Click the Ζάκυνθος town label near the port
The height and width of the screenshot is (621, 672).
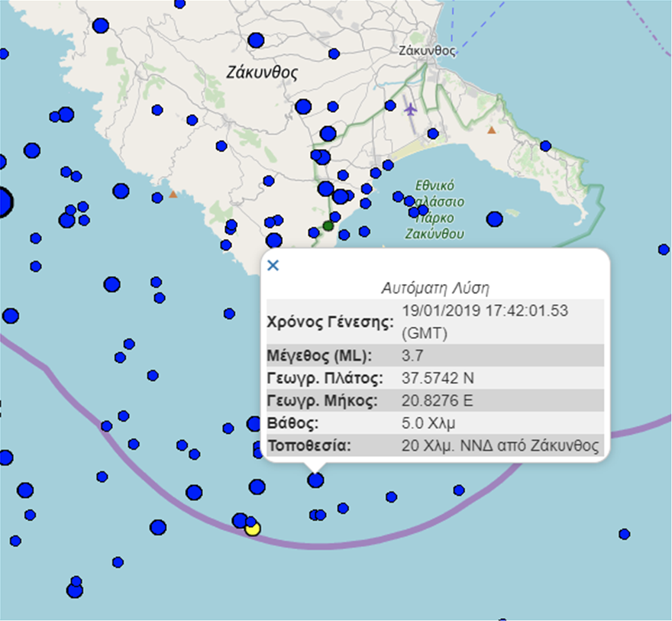coord(428,50)
